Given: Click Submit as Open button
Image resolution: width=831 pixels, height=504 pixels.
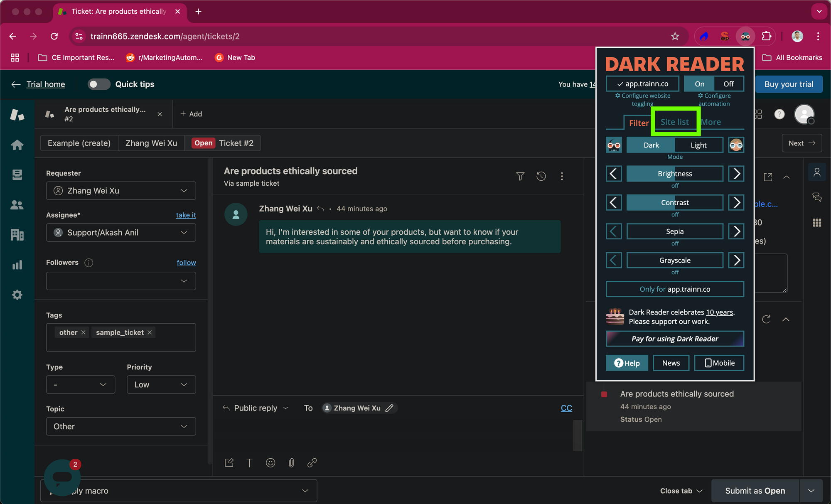Looking at the screenshot, I should (755, 491).
